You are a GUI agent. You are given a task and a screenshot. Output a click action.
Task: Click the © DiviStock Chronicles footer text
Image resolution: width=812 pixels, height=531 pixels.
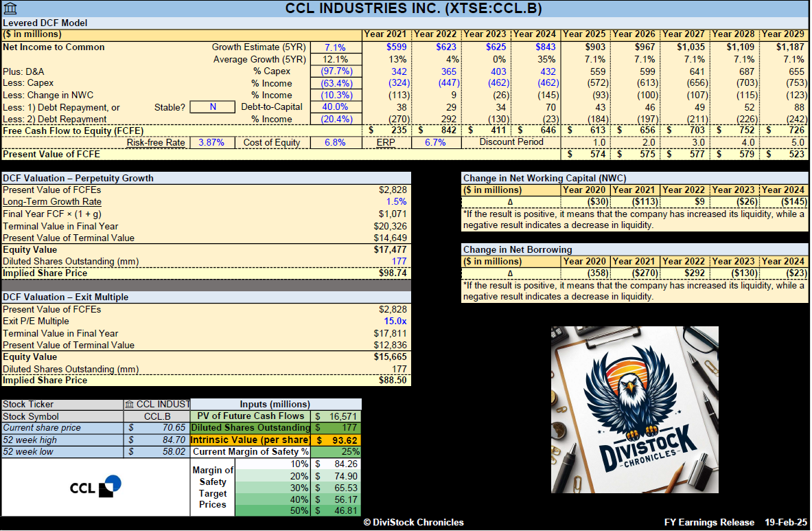coord(413,522)
